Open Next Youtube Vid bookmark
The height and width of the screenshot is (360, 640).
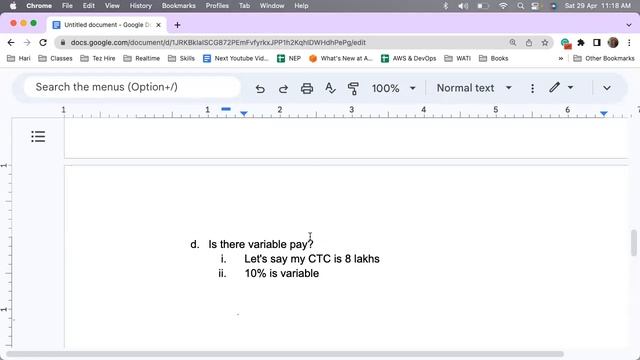(x=236, y=59)
